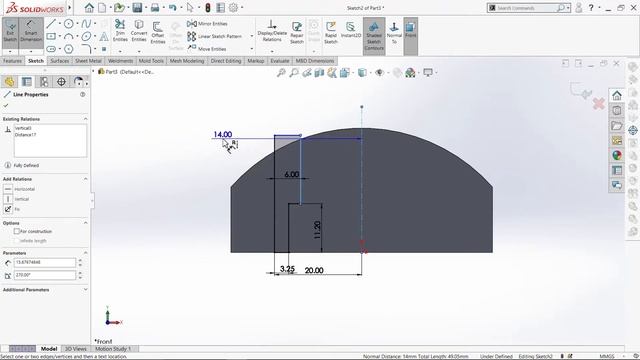Click the length parameter input field
Viewport: 640px width, 360px height.
coord(44,262)
